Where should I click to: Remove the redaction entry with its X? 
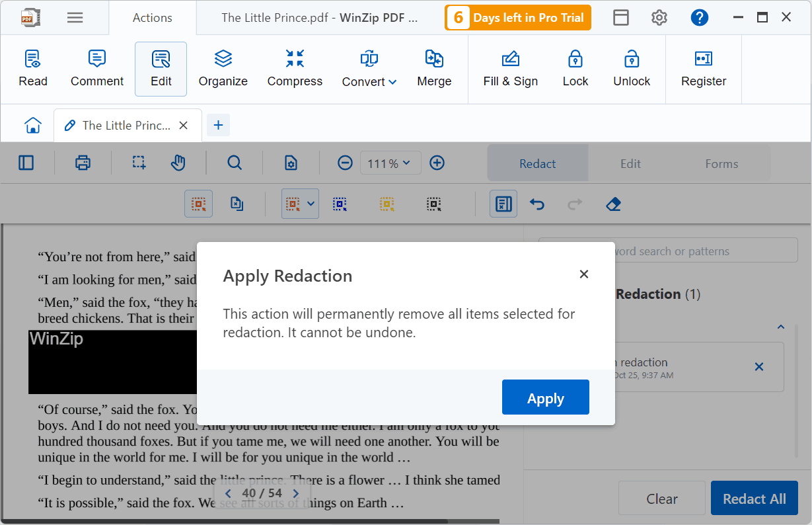[x=758, y=366]
